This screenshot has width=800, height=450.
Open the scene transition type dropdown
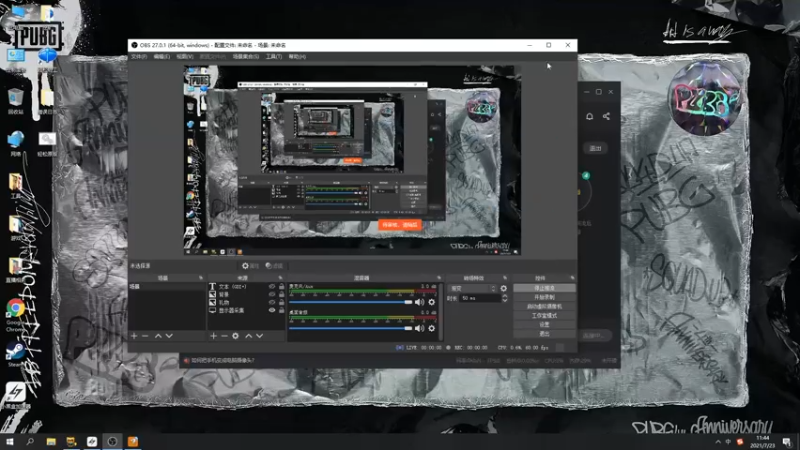pos(472,288)
